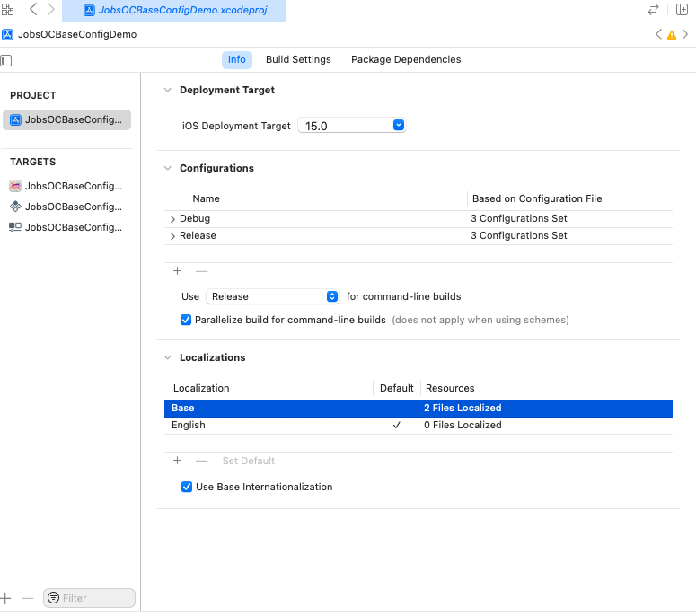Image resolution: width=696 pixels, height=616 pixels.
Task: Open the command-line builds Release dropdown
Action: pyautogui.click(x=272, y=296)
